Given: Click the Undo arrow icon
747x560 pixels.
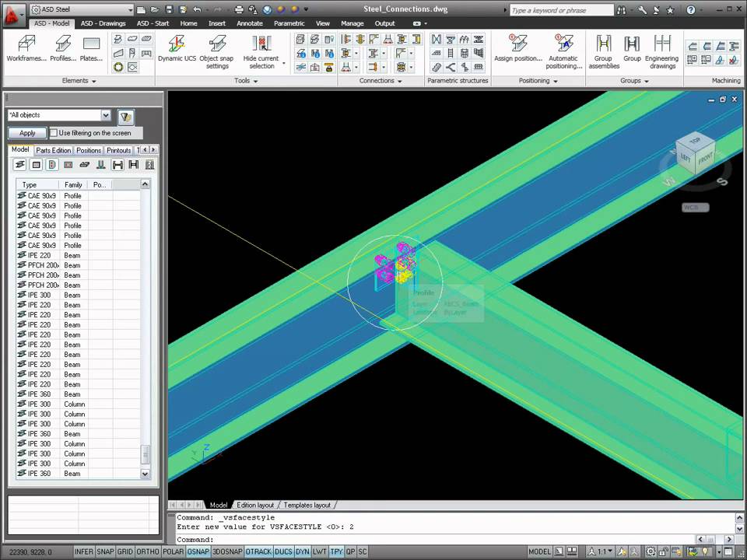Looking at the screenshot, I should (197, 9).
